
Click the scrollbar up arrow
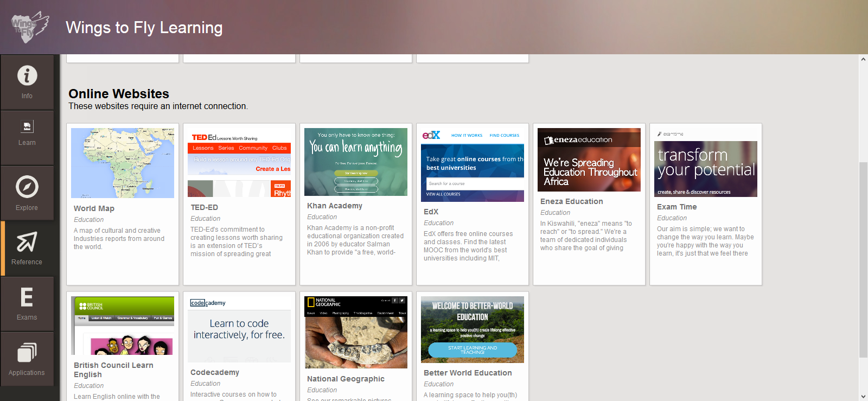863,59
